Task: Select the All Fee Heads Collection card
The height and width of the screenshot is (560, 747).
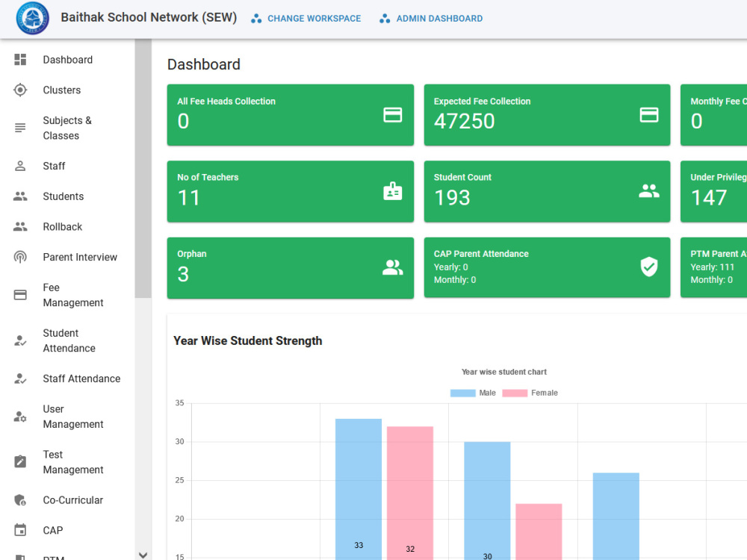Action: pyautogui.click(x=290, y=115)
